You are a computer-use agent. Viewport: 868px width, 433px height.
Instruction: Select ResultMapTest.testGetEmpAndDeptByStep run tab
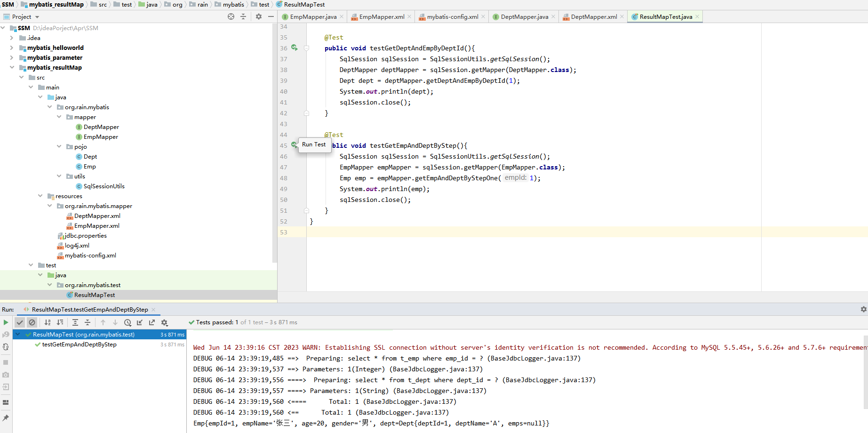click(x=89, y=310)
